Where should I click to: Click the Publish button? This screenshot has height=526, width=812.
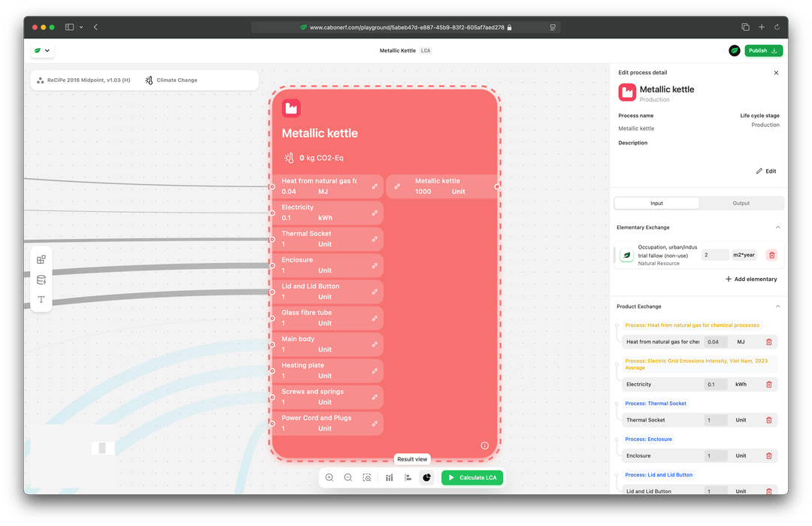coord(763,51)
